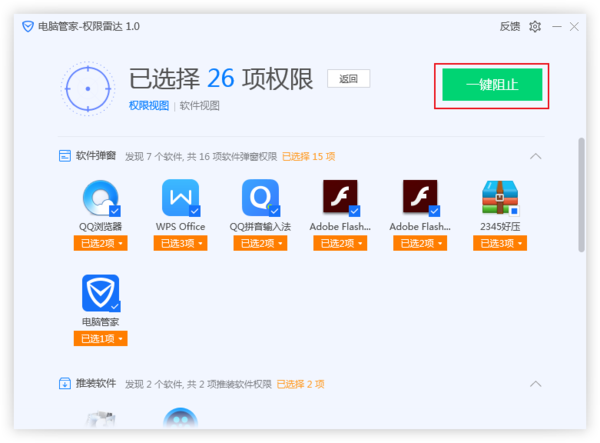Click the 2345好压 archive icon

pos(500,197)
